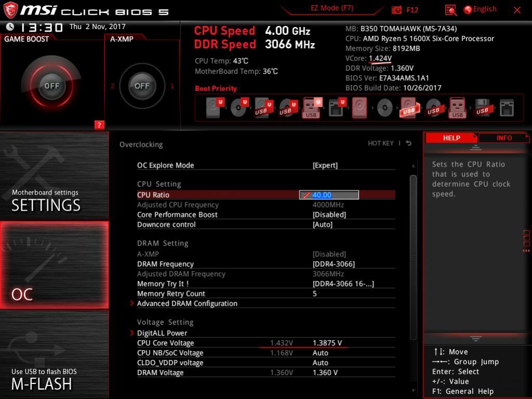Screen dimensions: 532x399
Task: Open the OC overclocking section
Action: 54,265
